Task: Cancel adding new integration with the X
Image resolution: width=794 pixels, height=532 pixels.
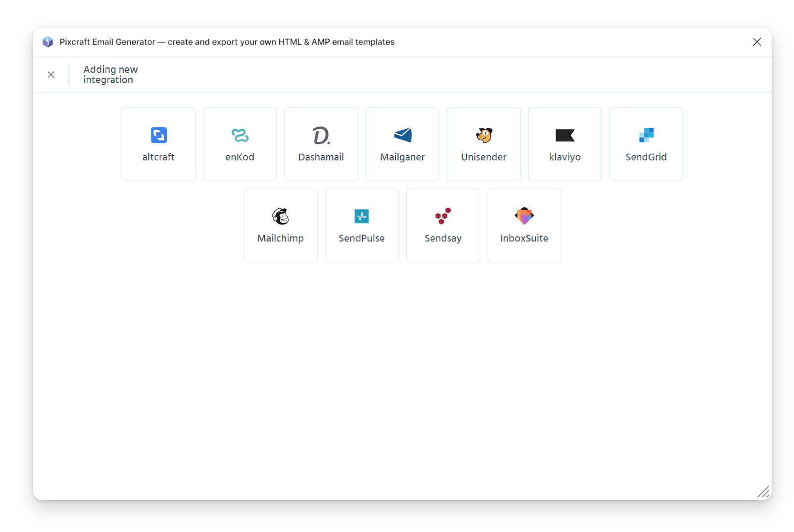Action: 51,74
